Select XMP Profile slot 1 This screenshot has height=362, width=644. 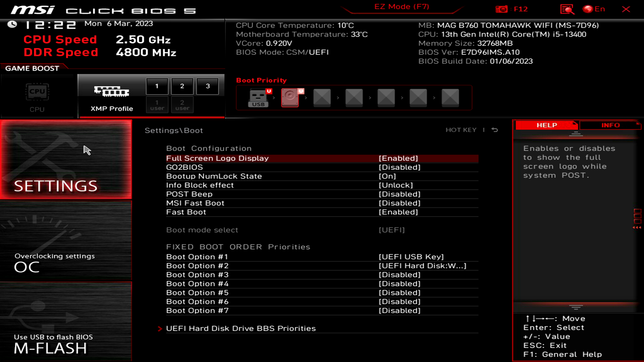tap(157, 85)
